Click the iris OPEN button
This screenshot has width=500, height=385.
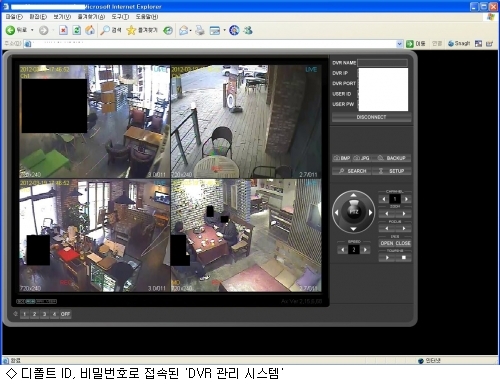click(387, 243)
